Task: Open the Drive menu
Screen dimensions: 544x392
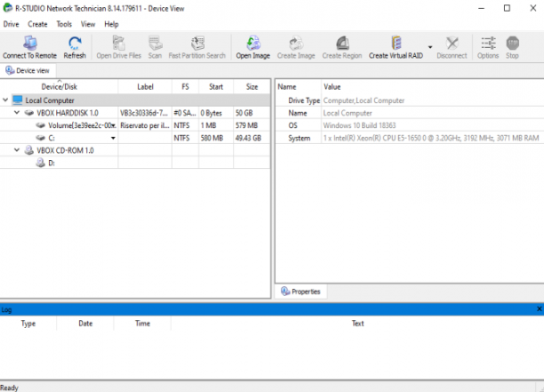Action: tap(11, 24)
